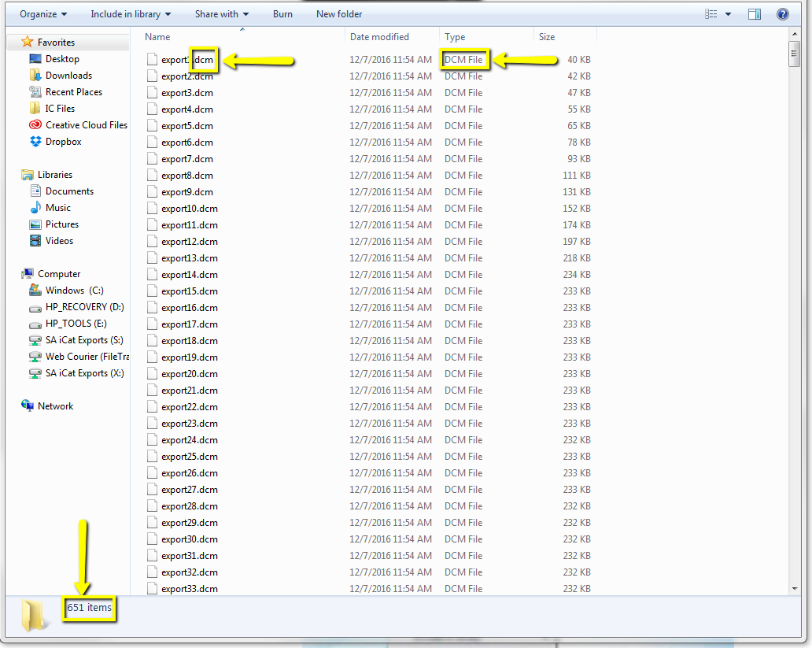812x648 pixels.
Task: Select file export3.dcm
Action: pos(187,93)
